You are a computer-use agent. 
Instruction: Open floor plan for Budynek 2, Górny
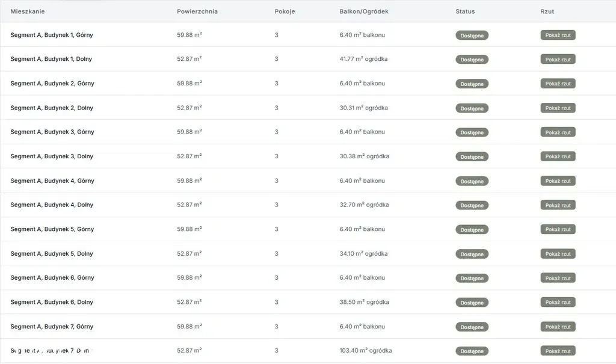pyautogui.click(x=558, y=84)
